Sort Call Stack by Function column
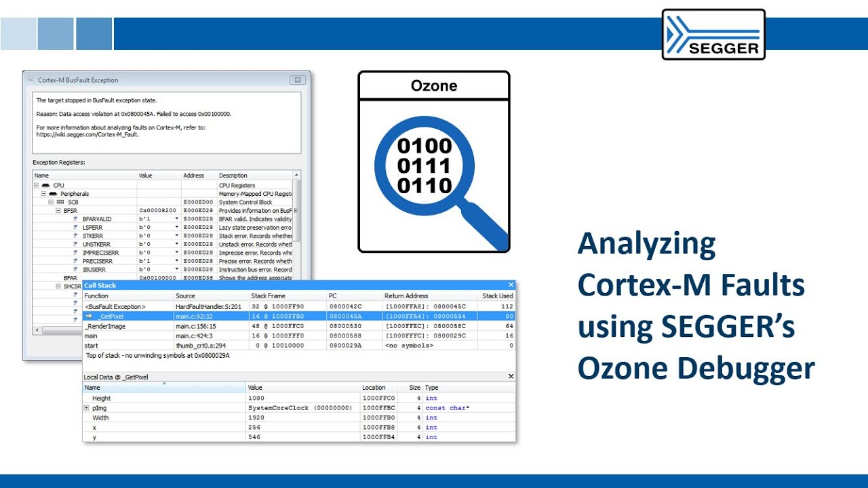 [128, 296]
